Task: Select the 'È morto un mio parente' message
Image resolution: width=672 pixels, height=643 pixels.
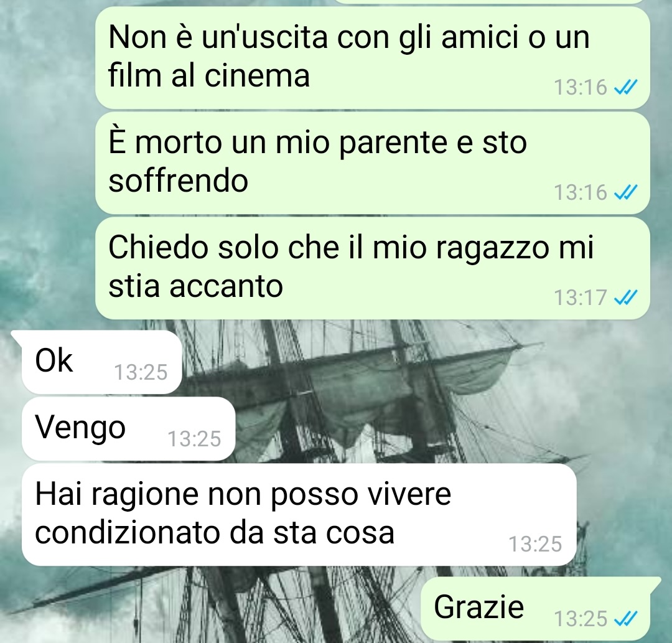Action: 373,162
